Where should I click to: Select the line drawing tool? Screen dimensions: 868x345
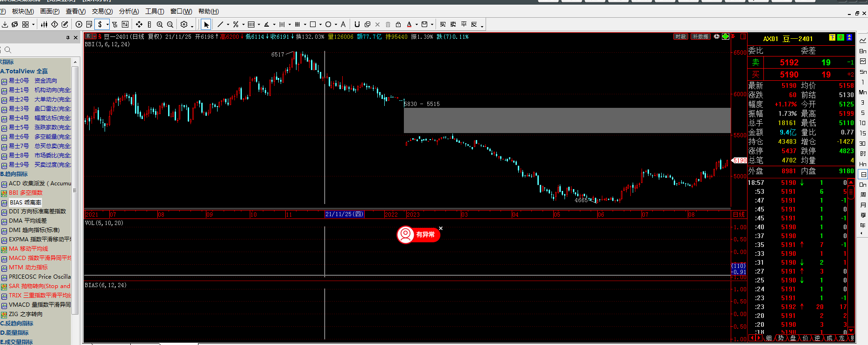click(220, 24)
